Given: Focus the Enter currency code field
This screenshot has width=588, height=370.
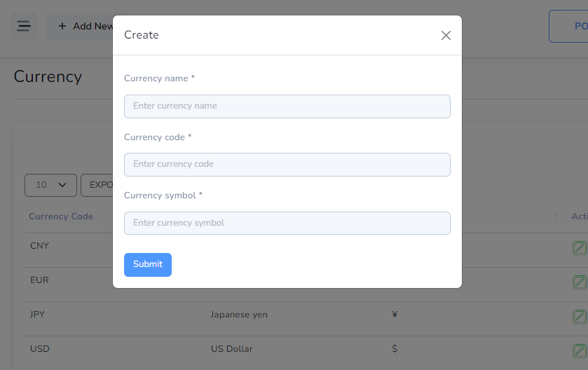Looking at the screenshot, I should click(287, 165).
